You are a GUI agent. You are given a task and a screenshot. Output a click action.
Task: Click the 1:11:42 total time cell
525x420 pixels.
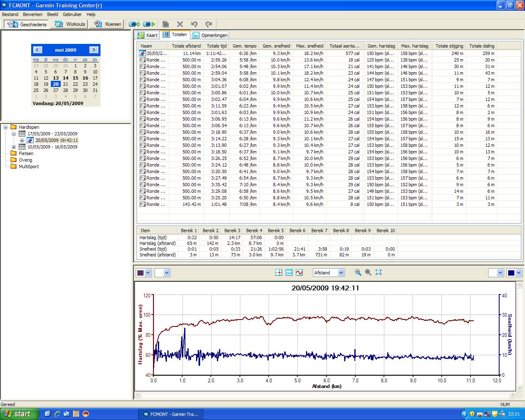tap(216, 53)
